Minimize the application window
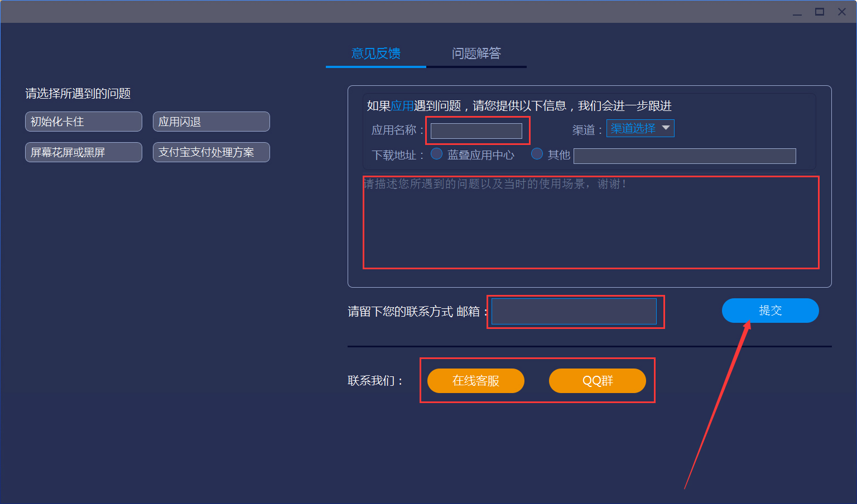The width and height of the screenshot is (857, 504). (797, 11)
